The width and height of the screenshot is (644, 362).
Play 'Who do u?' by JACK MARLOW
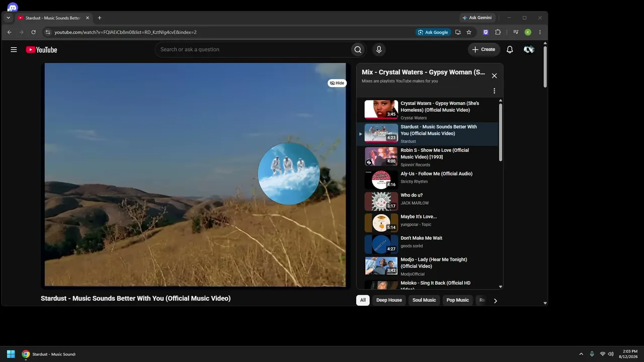428,200
